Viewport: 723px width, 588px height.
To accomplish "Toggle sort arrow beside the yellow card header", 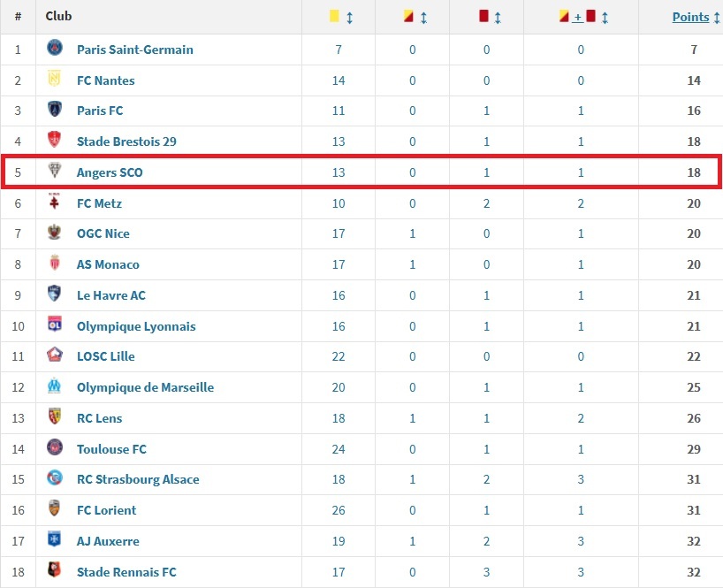I will point(349,18).
